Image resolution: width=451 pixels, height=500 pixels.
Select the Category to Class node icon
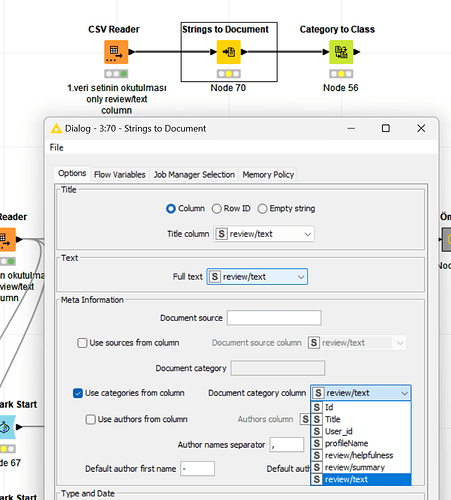(x=341, y=52)
